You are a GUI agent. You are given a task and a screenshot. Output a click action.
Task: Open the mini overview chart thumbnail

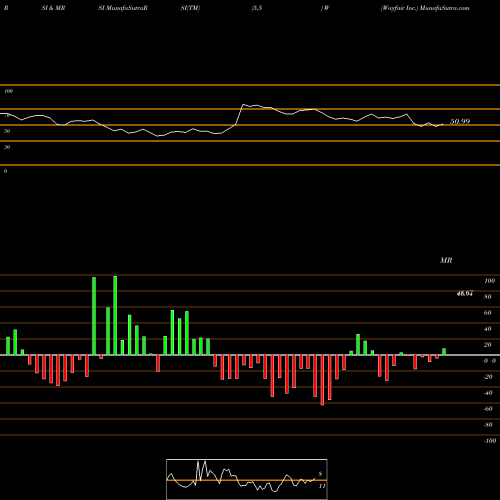coord(247,479)
